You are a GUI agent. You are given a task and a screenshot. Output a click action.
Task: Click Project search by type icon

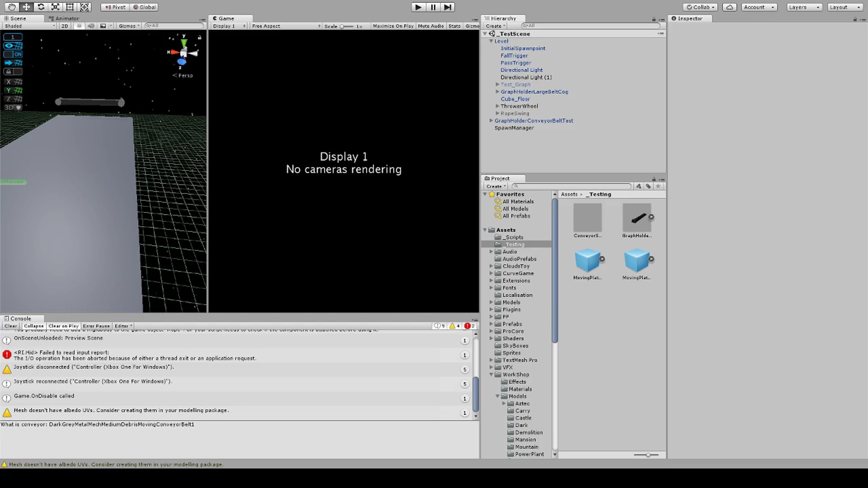[x=639, y=186]
